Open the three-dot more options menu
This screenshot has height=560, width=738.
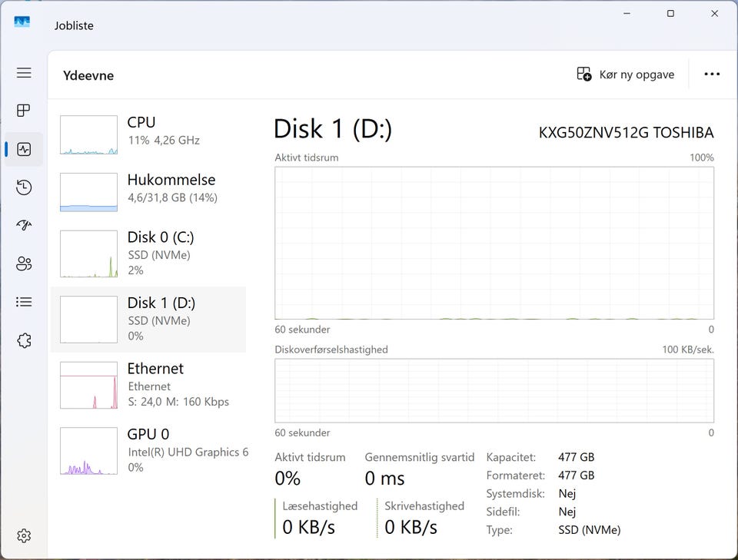click(x=712, y=75)
